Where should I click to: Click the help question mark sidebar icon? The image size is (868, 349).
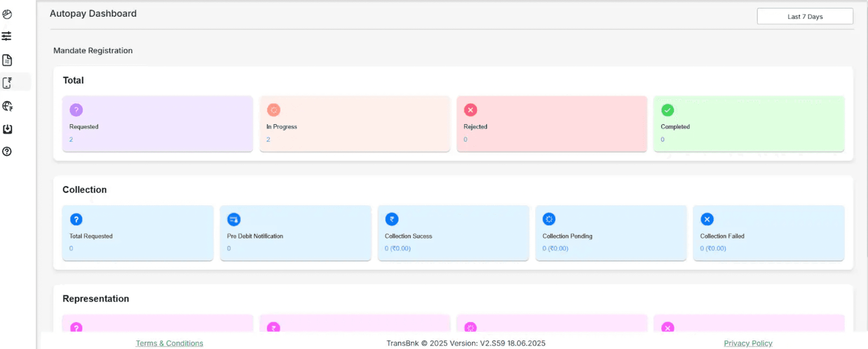(7, 152)
